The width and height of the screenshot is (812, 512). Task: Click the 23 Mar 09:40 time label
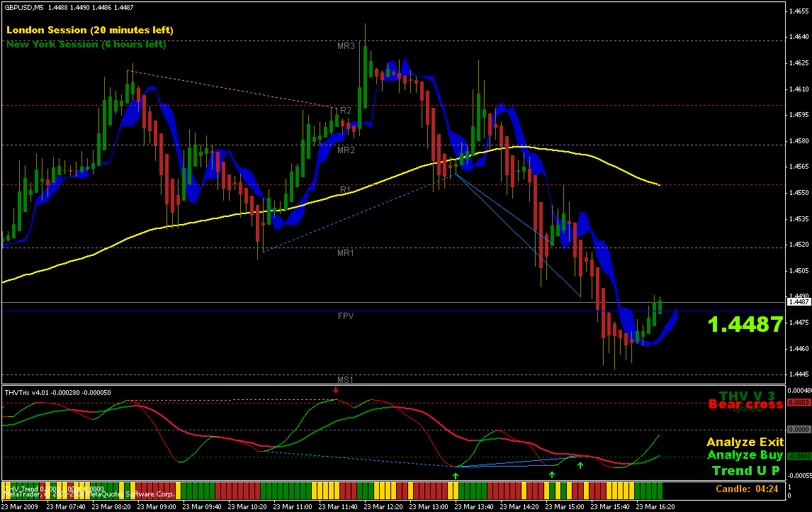201,507
